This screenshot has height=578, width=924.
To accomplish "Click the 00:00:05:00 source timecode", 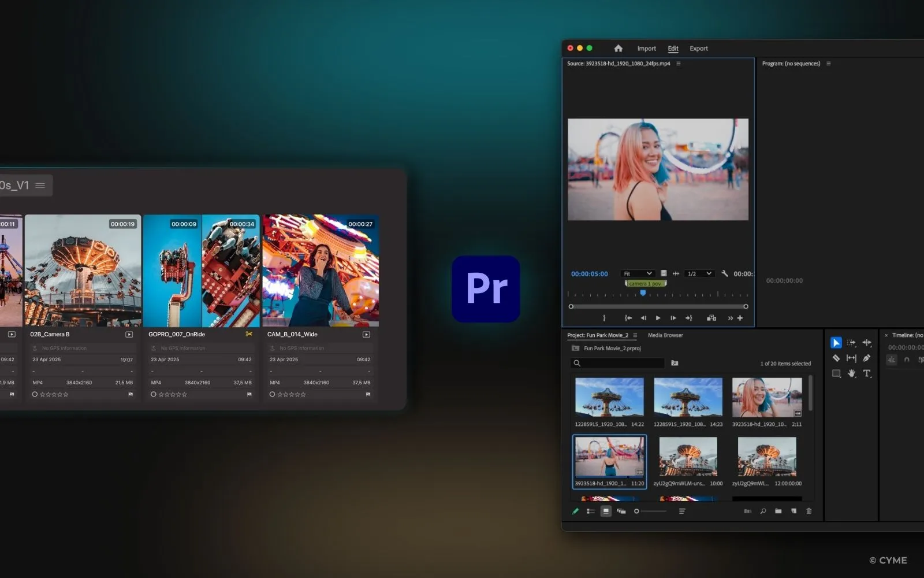I will 589,274.
